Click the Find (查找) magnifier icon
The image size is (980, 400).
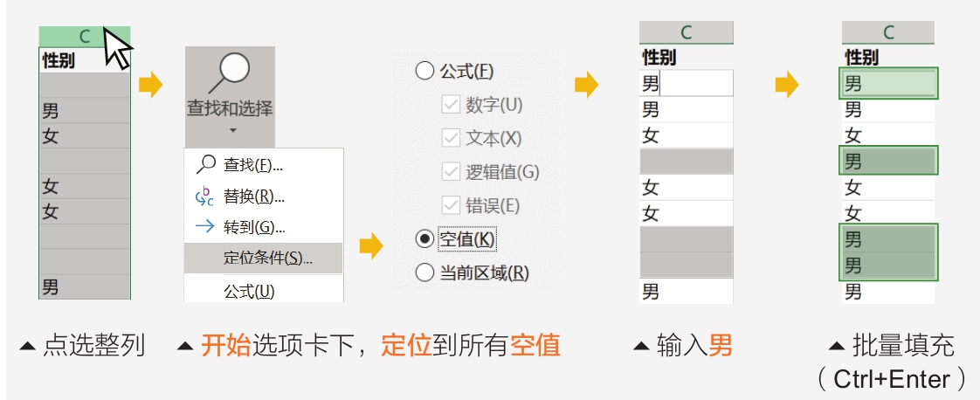pos(206,164)
